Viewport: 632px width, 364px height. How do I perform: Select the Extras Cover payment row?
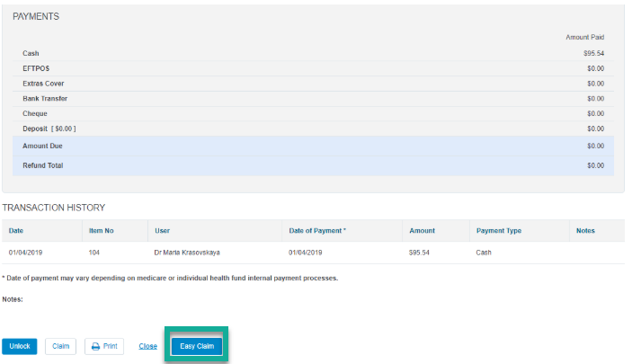313,84
